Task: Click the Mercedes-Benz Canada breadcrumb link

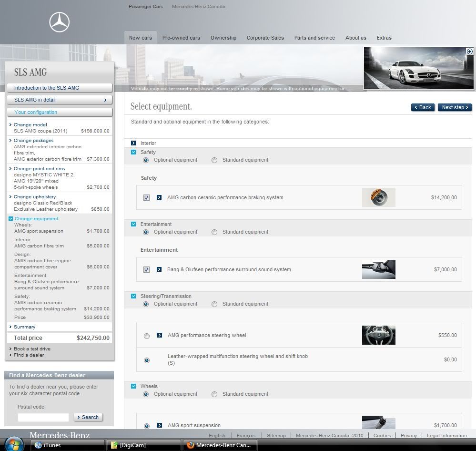Action: pos(199,6)
